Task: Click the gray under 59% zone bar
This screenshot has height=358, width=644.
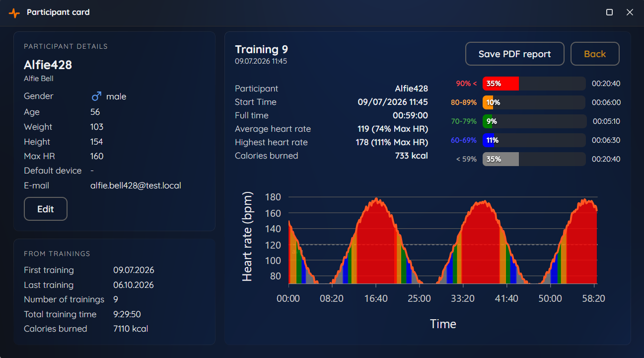Action: point(534,159)
